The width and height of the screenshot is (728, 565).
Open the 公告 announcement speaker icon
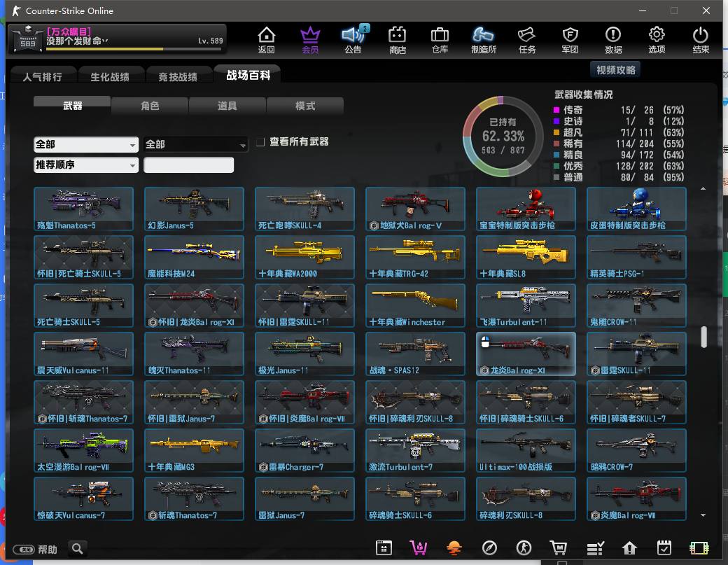coord(353,39)
